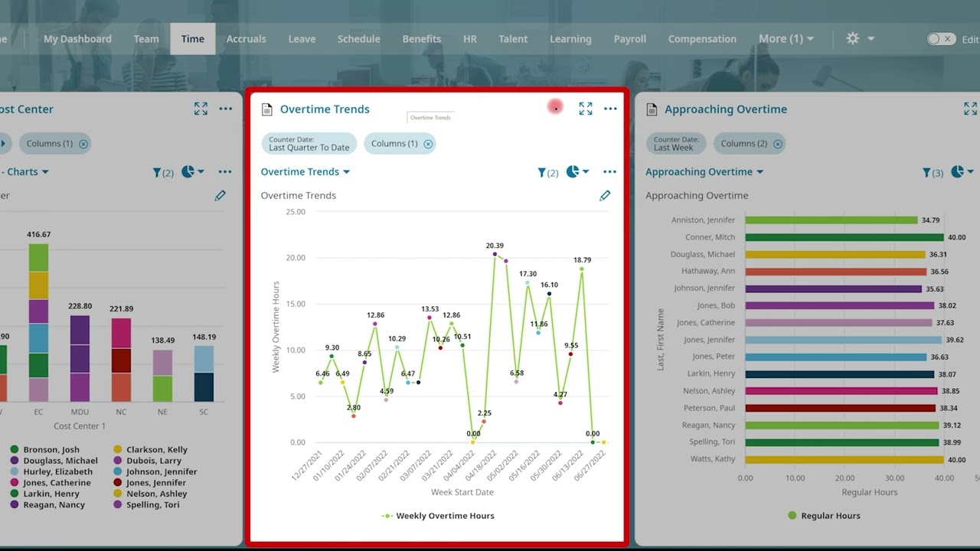Open chart type dropdown in Cost Center panel
980x551 pixels.
pyautogui.click(x=193, y=172)
